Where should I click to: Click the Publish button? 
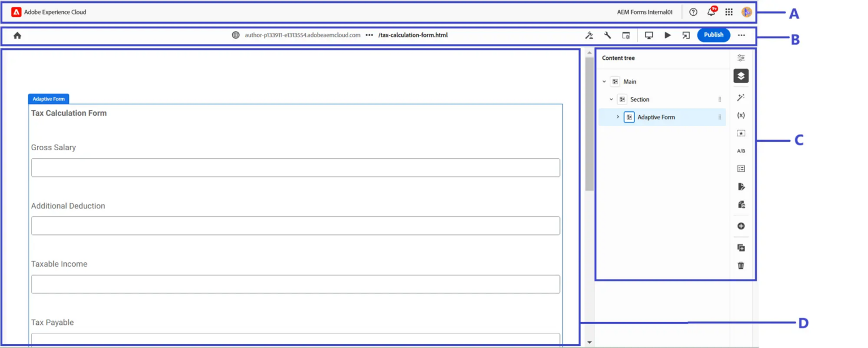pyautogui.click(x=713, y=34)
